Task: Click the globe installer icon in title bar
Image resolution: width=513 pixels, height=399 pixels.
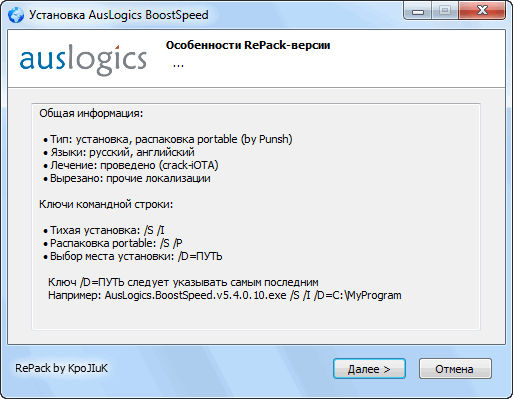Action: pyautogui.click(x=16, y=15)
